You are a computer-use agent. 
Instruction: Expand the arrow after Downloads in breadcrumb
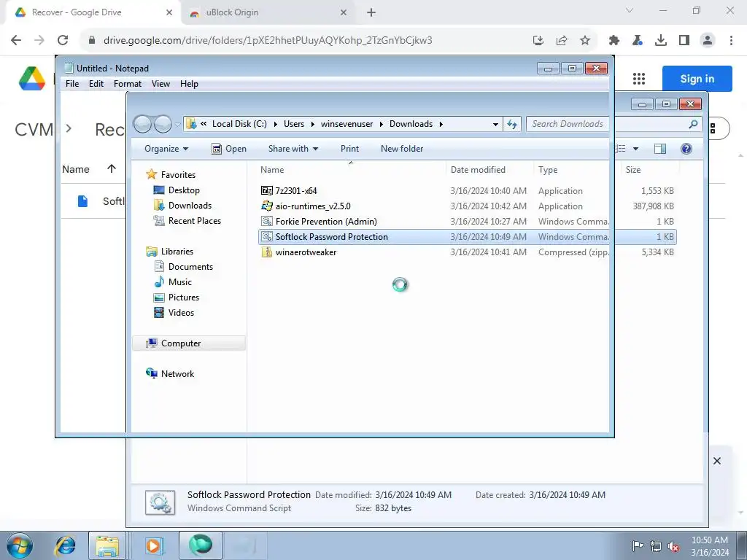pyautogui.click(x=441, y=124)
